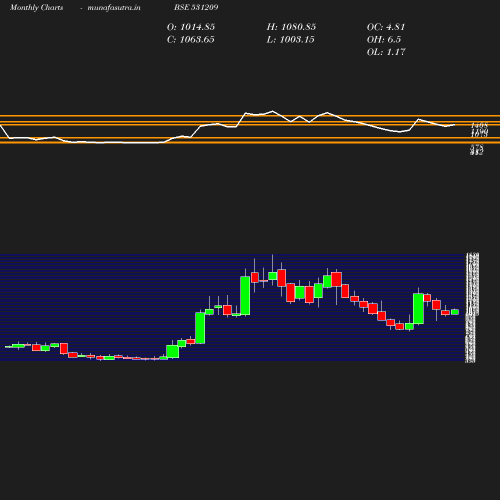
Task: Select the low value 'L: 1003.15'
Action: coord(290,40)
